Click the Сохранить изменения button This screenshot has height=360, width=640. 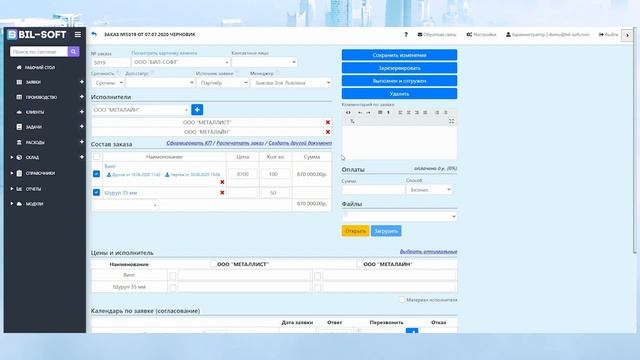399,55
